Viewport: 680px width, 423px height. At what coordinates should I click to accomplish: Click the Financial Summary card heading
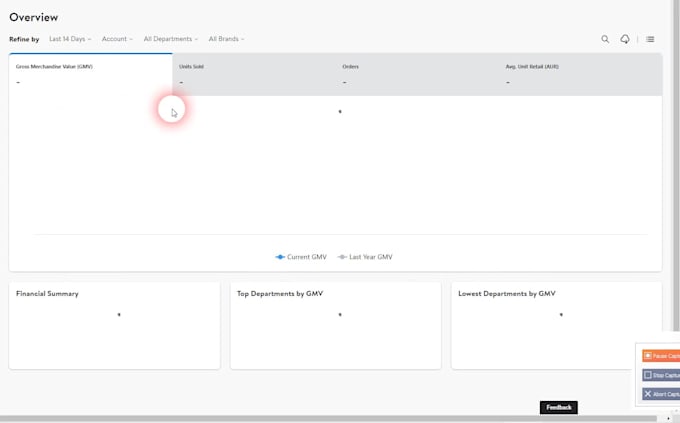47,294
